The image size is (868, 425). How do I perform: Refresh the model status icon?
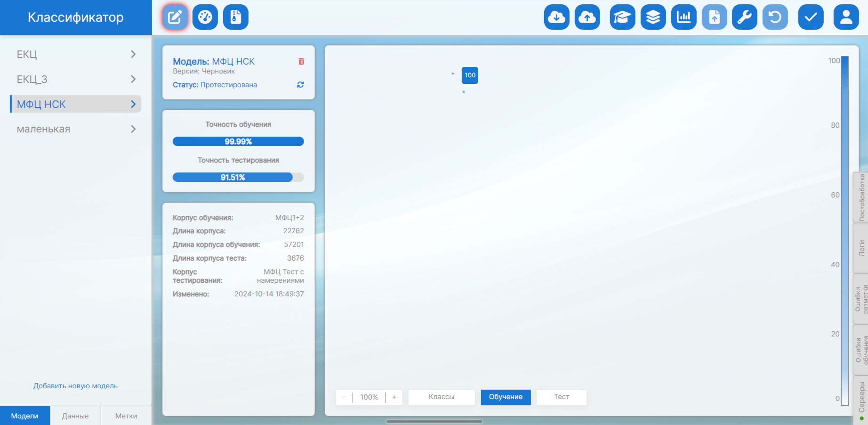tap(300, 85)
